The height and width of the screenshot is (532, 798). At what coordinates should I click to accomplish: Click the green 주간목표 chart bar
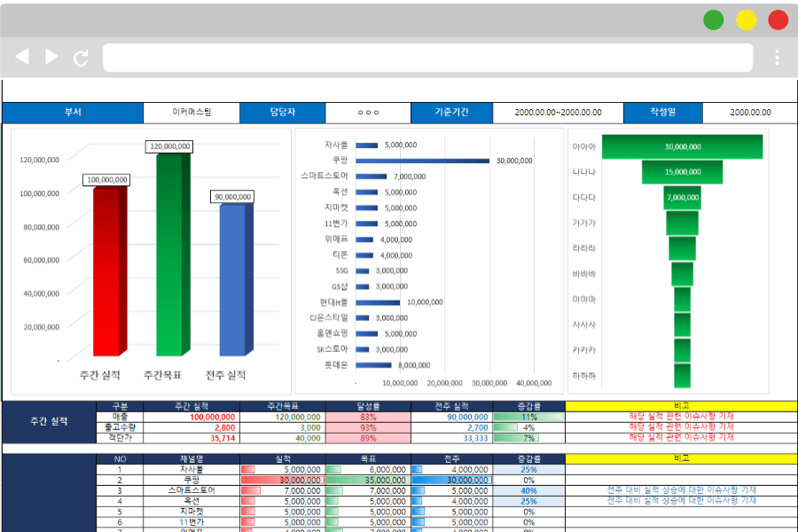173,254
